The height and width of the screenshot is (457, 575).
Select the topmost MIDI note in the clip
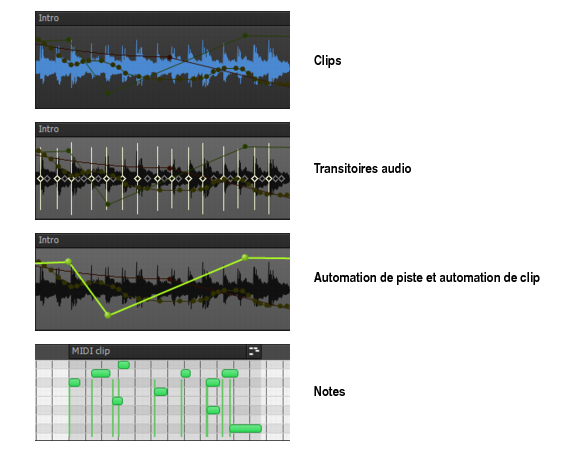tap(124, 365)
